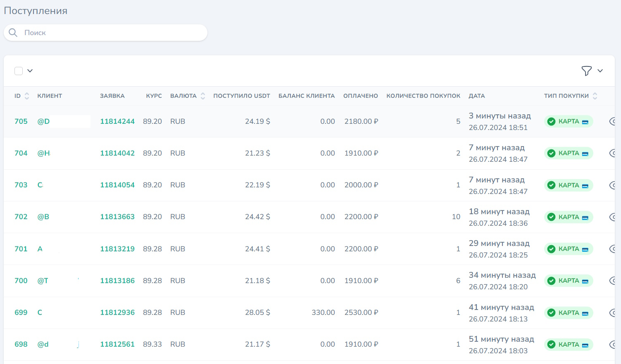Focus the Поиск search field
The image size is (621, 364).
pos(112,33)
